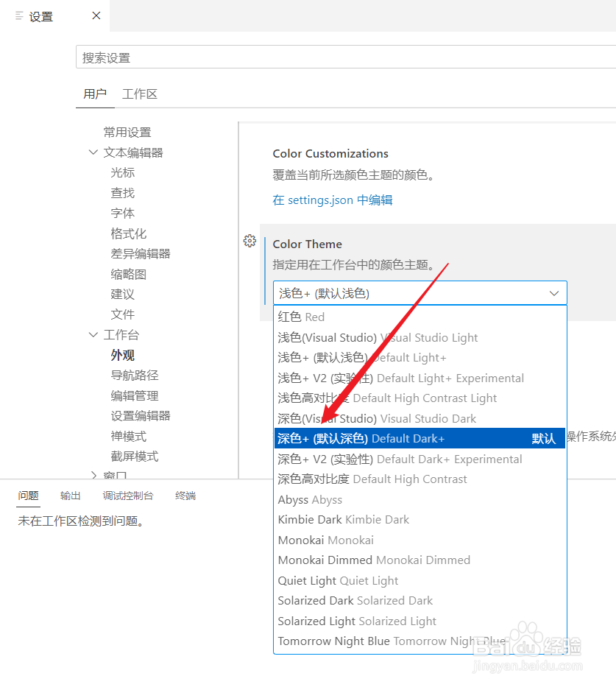Choose the Abyss theme
Screen dimensions: 616x687
(x=419, y=499)
